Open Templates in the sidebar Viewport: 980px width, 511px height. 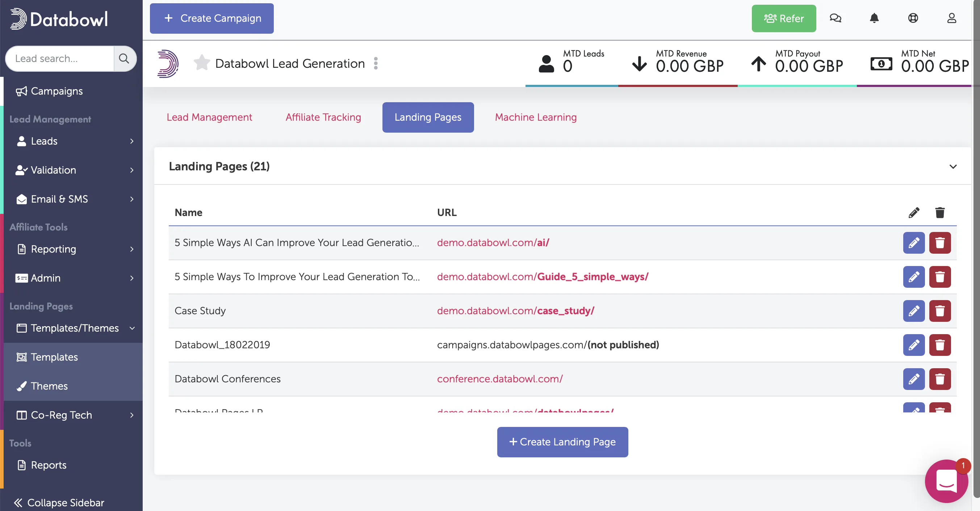73,357
